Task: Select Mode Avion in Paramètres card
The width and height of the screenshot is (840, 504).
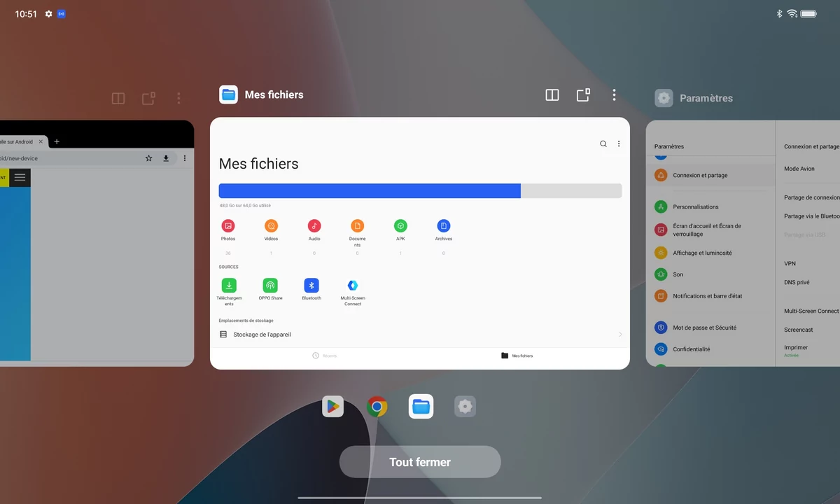Action: click(x=799, y=169)
